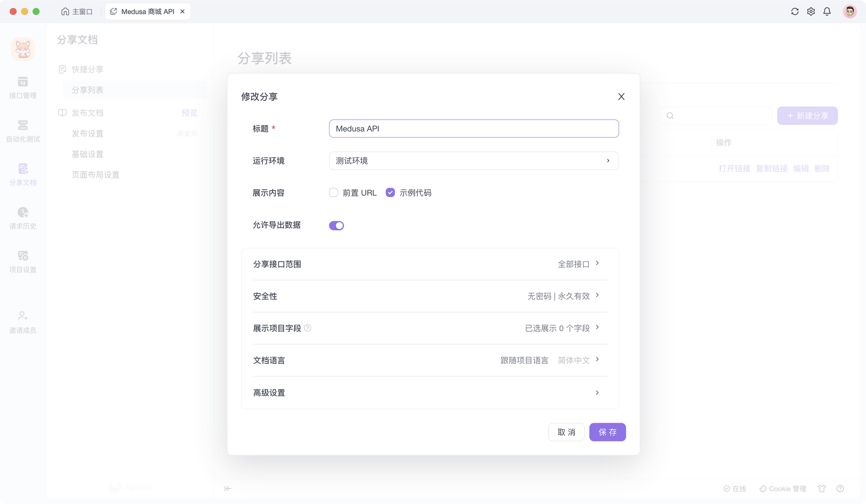Click the help question icon in status bar
The image size is (866, 504).
coord(840,488)
